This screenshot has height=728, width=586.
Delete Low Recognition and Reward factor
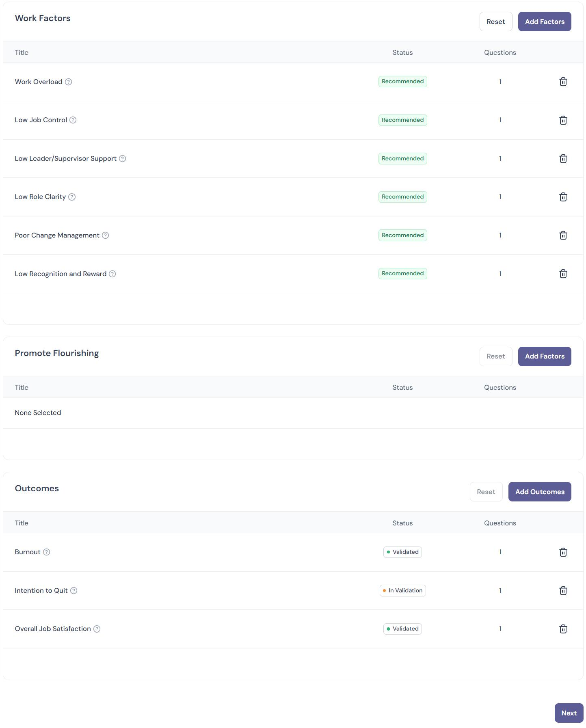pyautogui.click(x=563, y=274)
